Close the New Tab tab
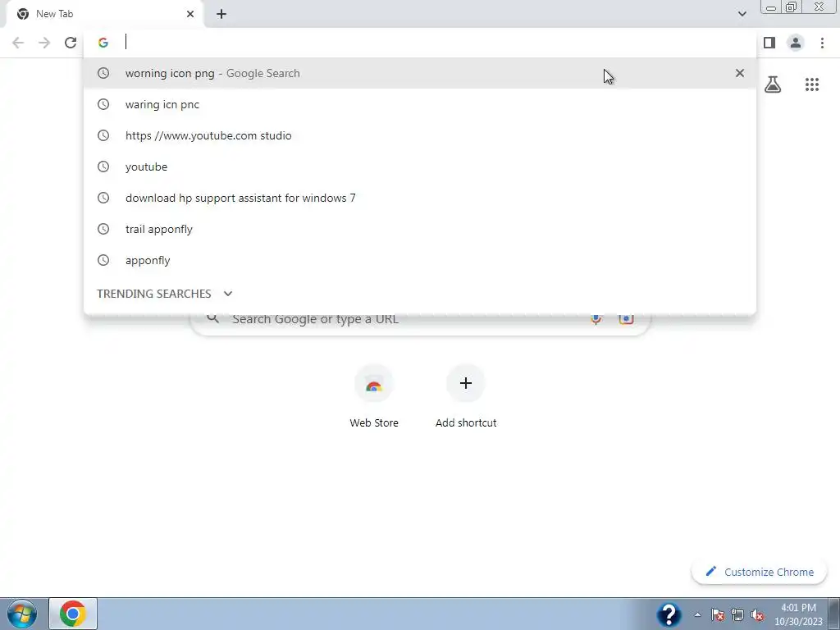 click(190, 14)
